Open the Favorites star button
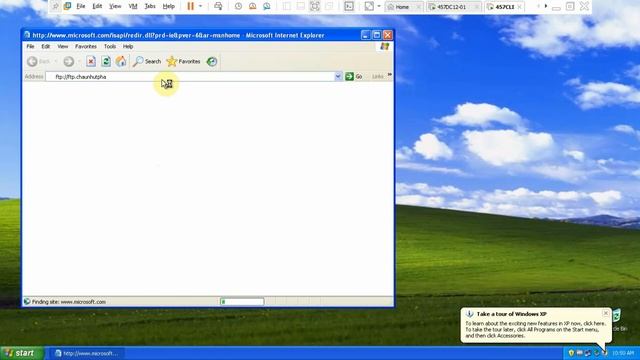The height and width of the screenshot is (360, 640). pos(183,62)
